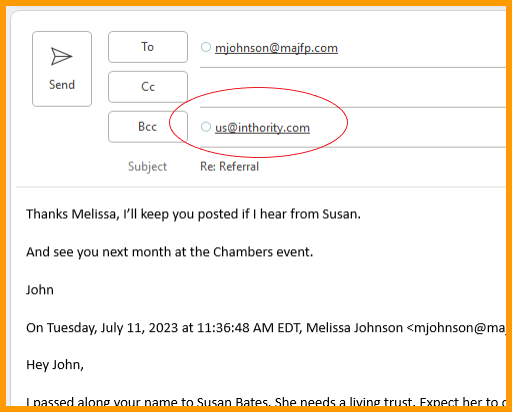Click into the empty Cc field
This screenshot has width=512, height=412.
[353, 88]
